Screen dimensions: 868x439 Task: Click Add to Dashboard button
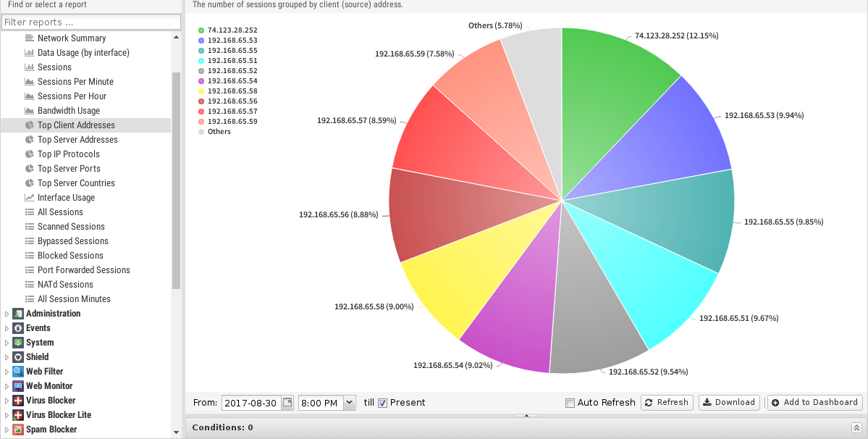(814, 403)
